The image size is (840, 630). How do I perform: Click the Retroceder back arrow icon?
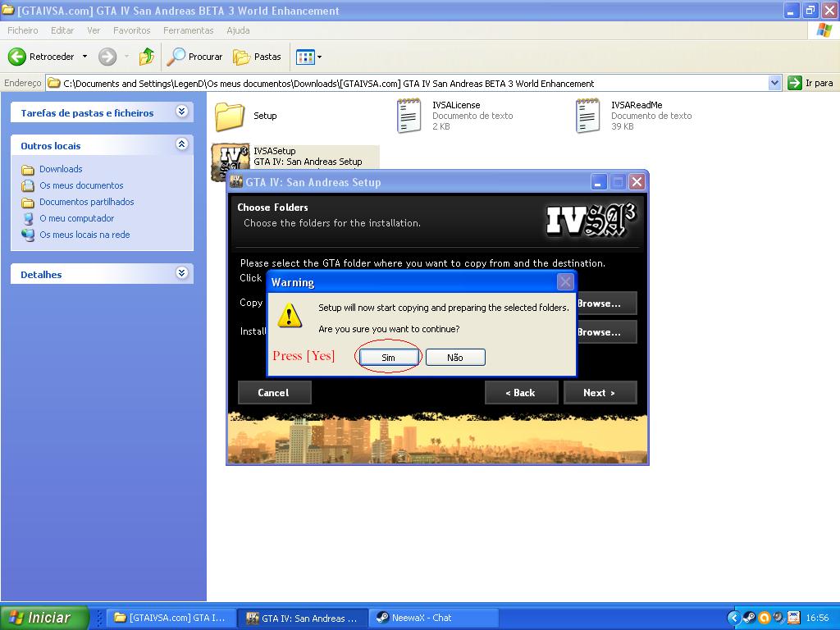[16, 57]
